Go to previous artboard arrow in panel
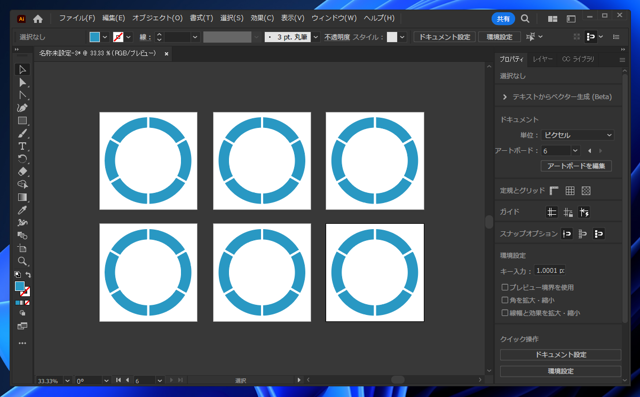This screenshot has height=397, width=640. coord(589,151)
